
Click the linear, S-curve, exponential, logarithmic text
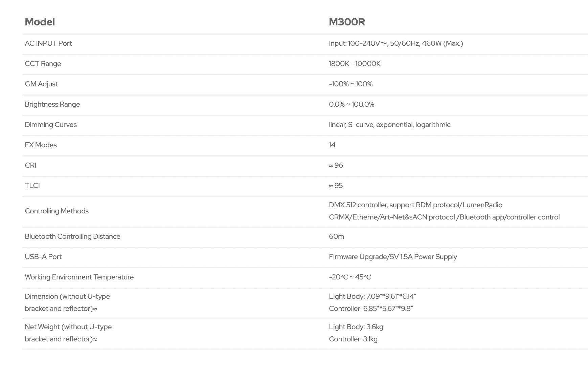coord(389,125)
